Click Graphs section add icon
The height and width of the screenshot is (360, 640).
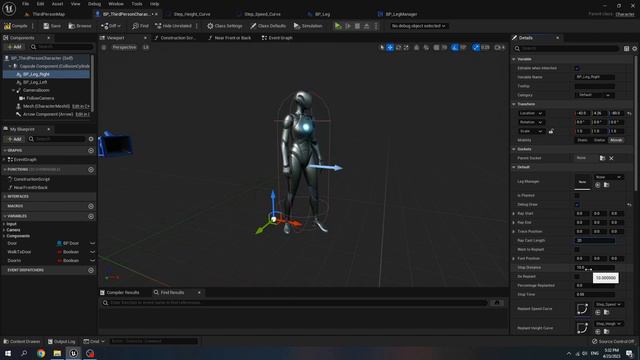pos(91,151)
